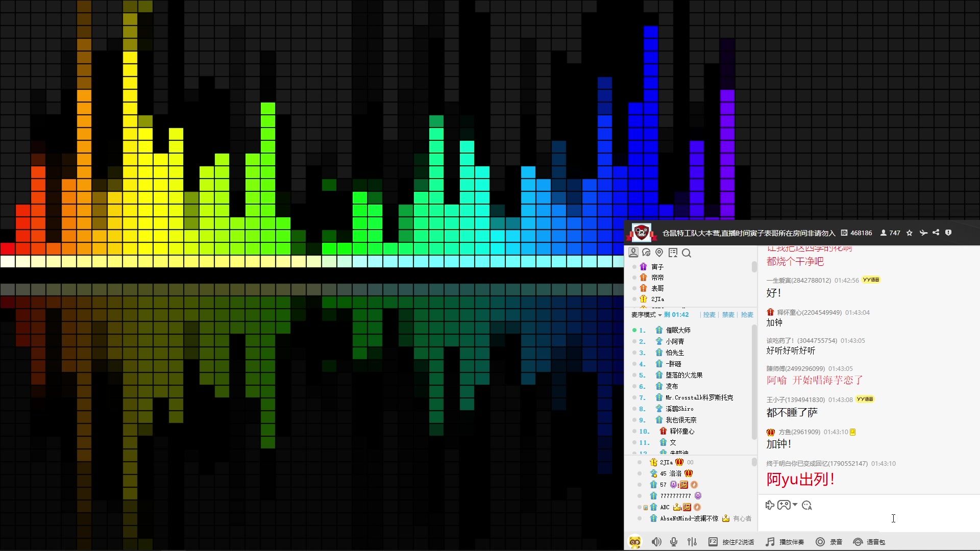
Task: Click the game controller icon above chat input
Action: 784,505
